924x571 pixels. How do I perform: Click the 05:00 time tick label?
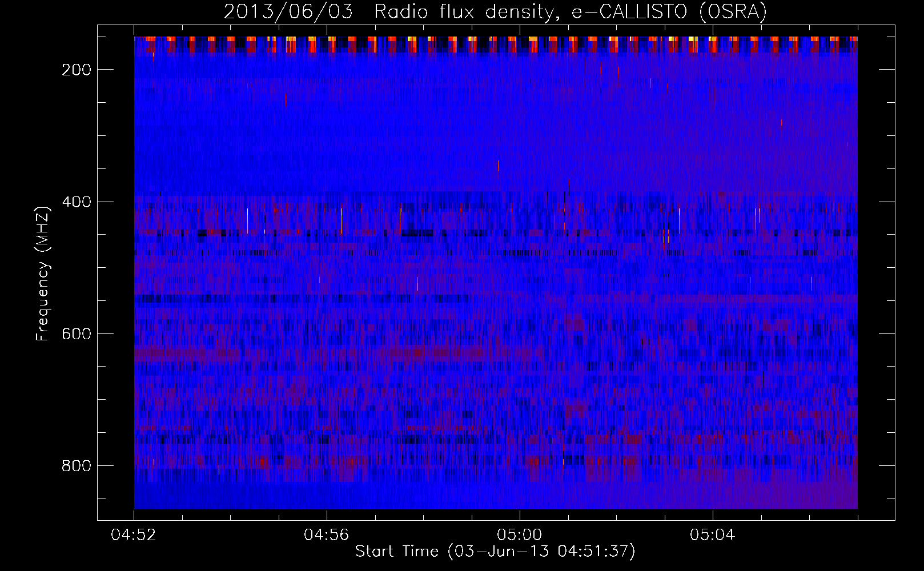[x=520, y=535]
